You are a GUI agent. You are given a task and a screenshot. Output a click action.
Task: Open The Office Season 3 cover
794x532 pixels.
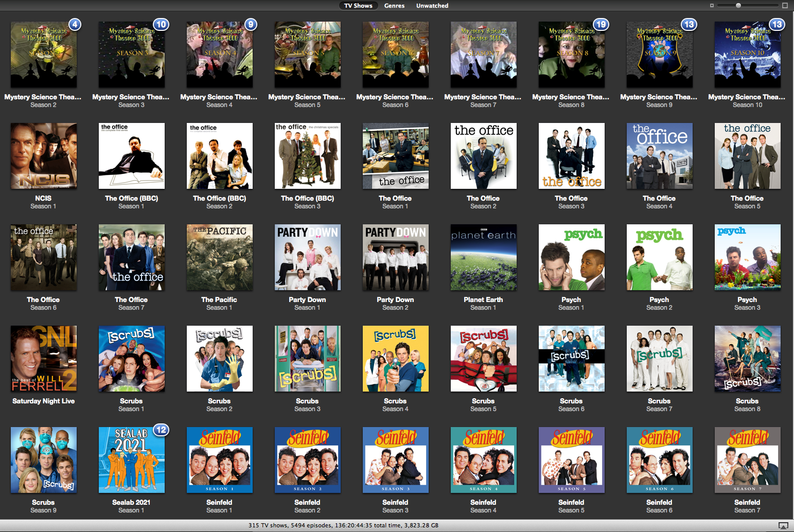(572, 156)
